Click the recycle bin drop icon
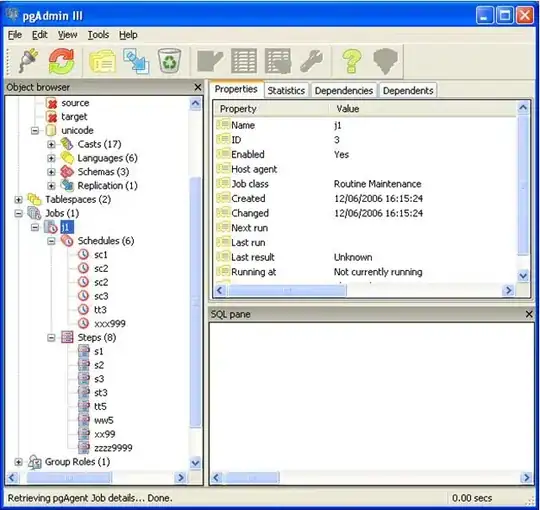 click(169, 61)
